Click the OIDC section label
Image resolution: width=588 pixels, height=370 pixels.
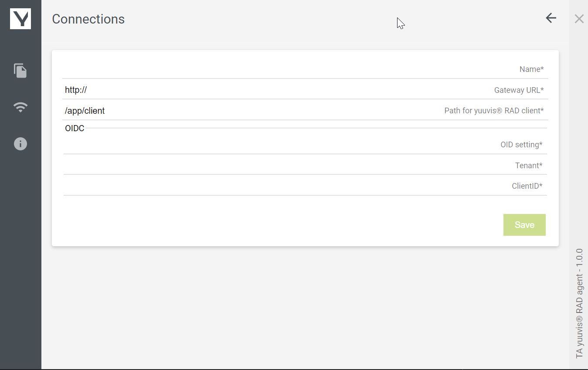click(x=75, y=129)
